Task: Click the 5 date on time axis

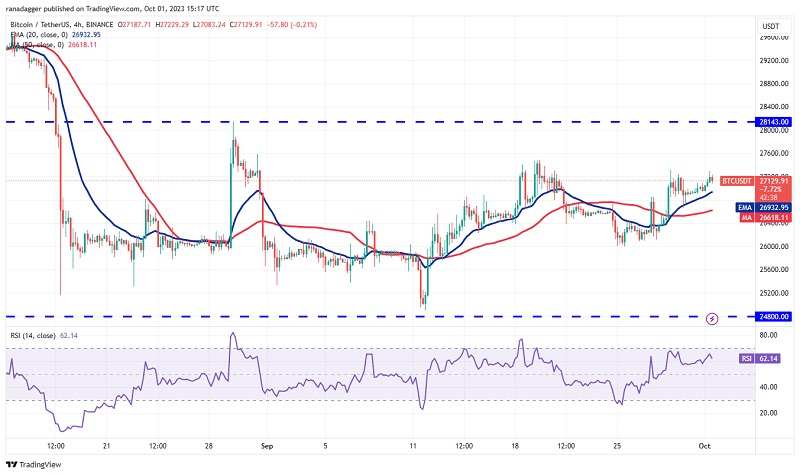Action: pos(325,446)
